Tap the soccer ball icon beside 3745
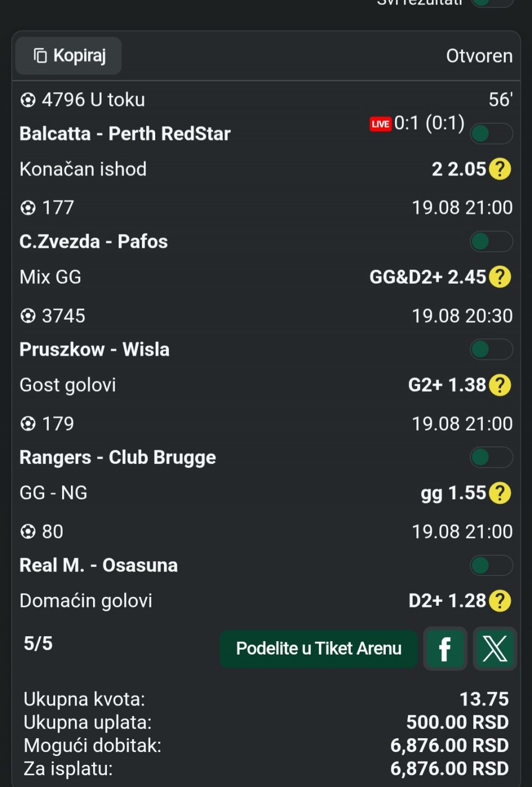This screenshot has height=787, width=532. [x=28, y=316]
